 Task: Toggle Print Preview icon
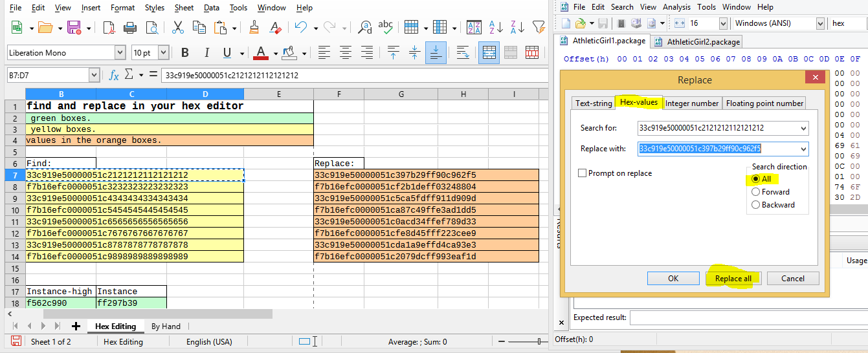coord(151,28)
